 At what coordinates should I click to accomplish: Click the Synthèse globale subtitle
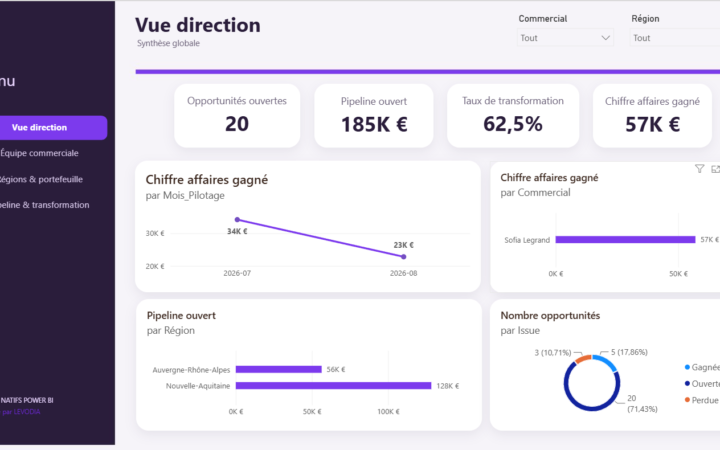point(168,43)
